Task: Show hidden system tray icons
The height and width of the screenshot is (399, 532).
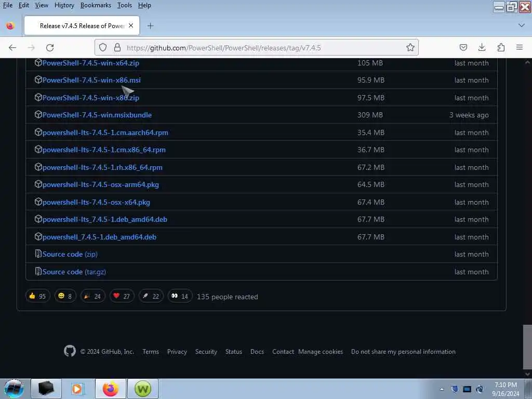Action: (442, 389)
